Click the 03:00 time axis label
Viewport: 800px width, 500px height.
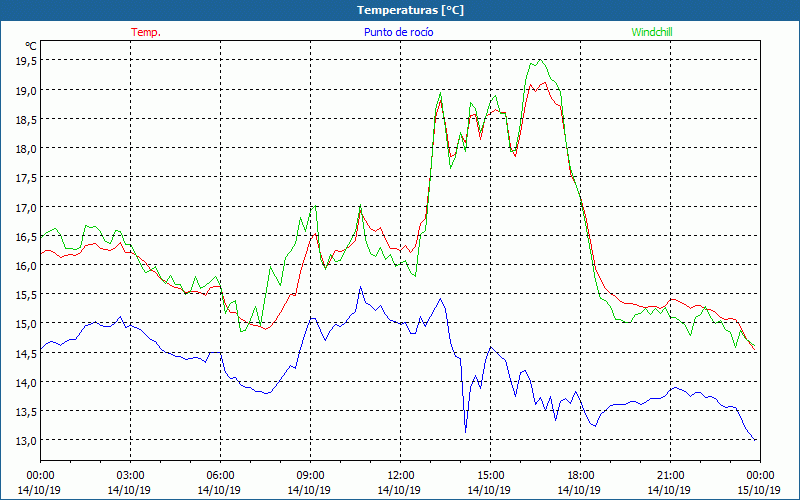pos(130,476)
